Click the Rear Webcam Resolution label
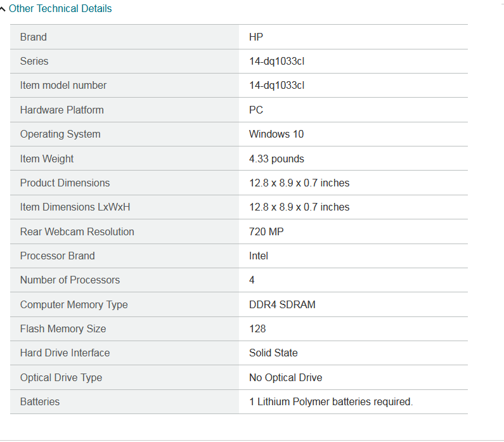Viewport: 504px width, 442px height. tap(77, 231)
